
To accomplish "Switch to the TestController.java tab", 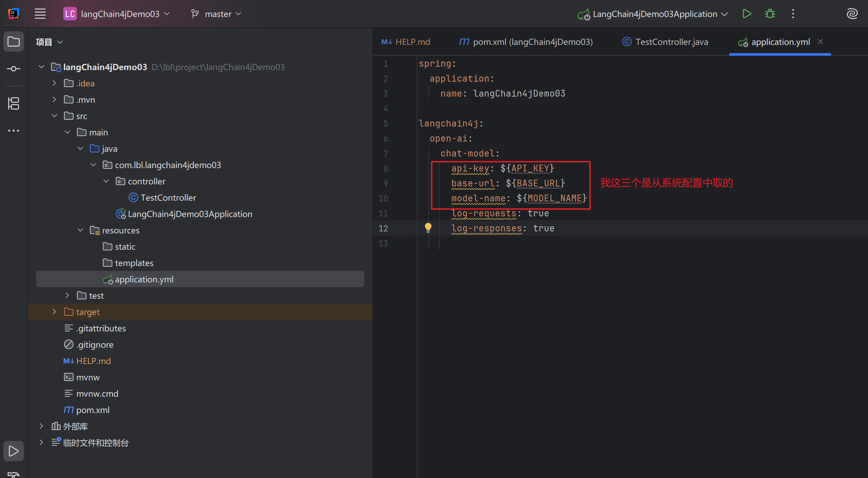I will (665, 42).
